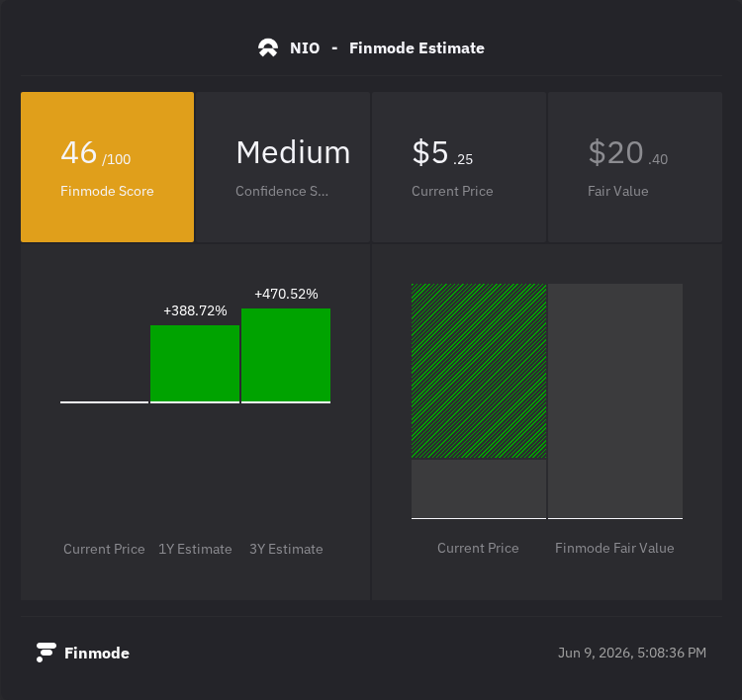Image resolution: width=742 pixels, height=700 pixels.
Task: Click the NIO ticker text
Action: click(305, 48)
